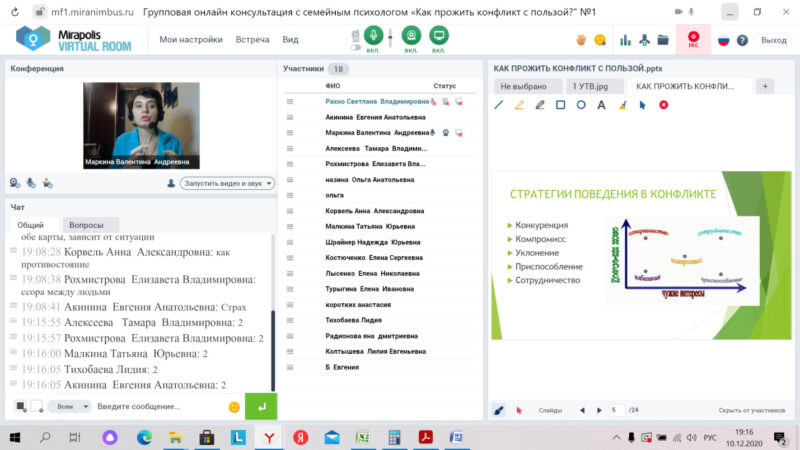This screenshot has height=450, width=800.
Task: Open row menu for Алексеева Тамара participant
Action: click(x=290, y=148)
